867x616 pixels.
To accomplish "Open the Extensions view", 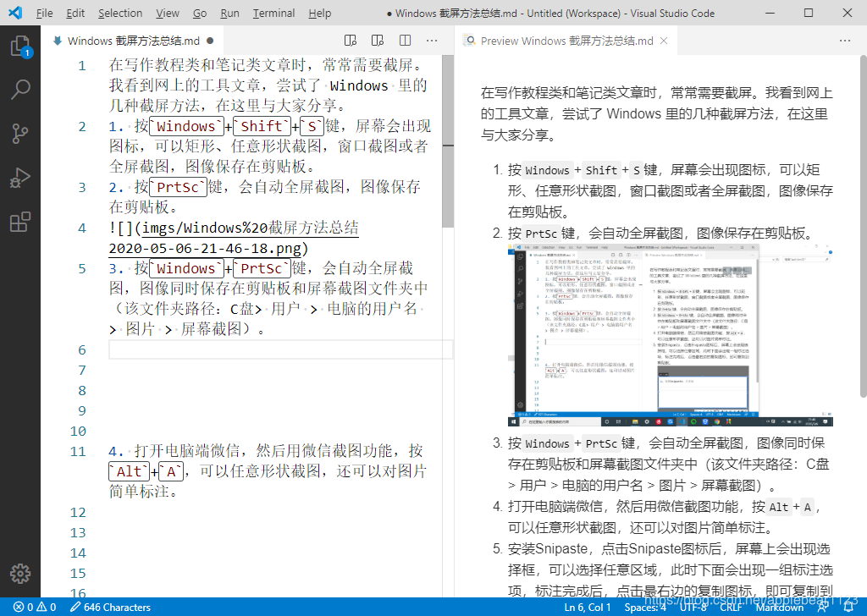I will tap(20, 222).
